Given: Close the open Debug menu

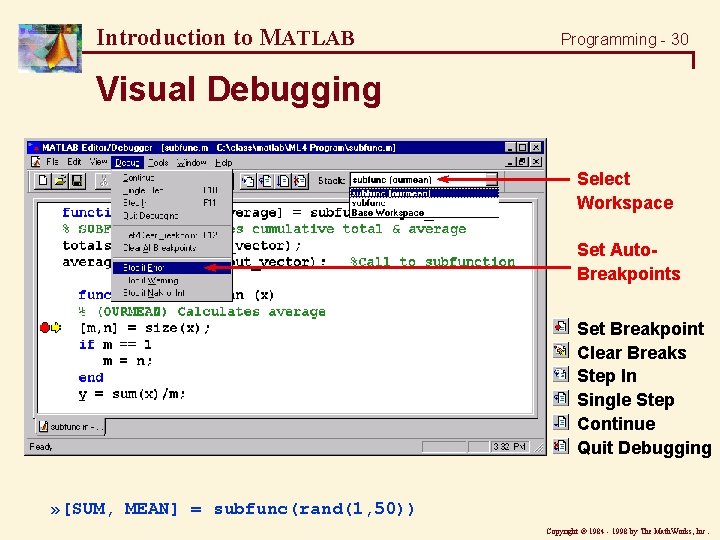Looking at the screenshot, I should pyautogui.click(x=127, y=163).
